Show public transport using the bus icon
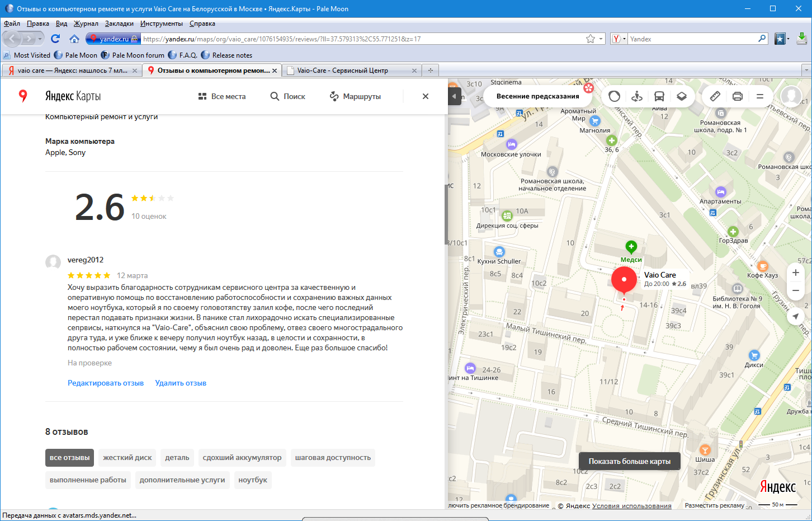The height and width of the screenshot is (521, 812). [659, 96]
